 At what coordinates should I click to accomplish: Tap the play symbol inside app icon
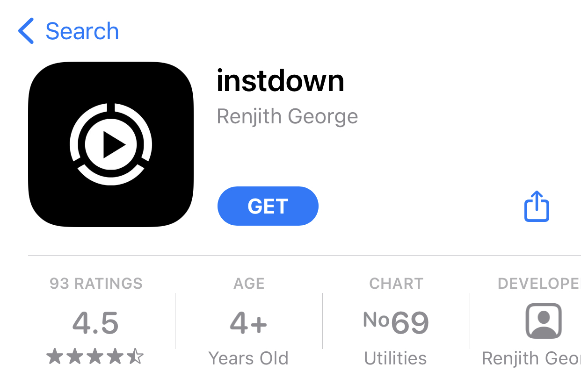coord(114,145)
